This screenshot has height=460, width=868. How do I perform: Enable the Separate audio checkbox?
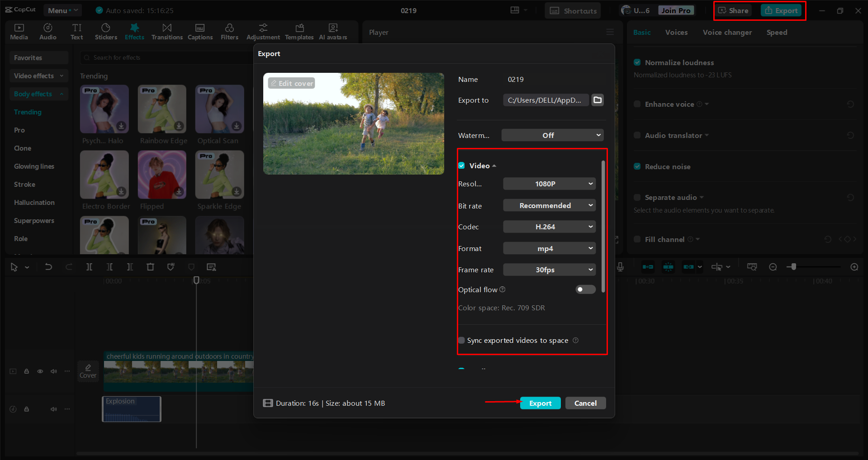click(x=637, y=197)
